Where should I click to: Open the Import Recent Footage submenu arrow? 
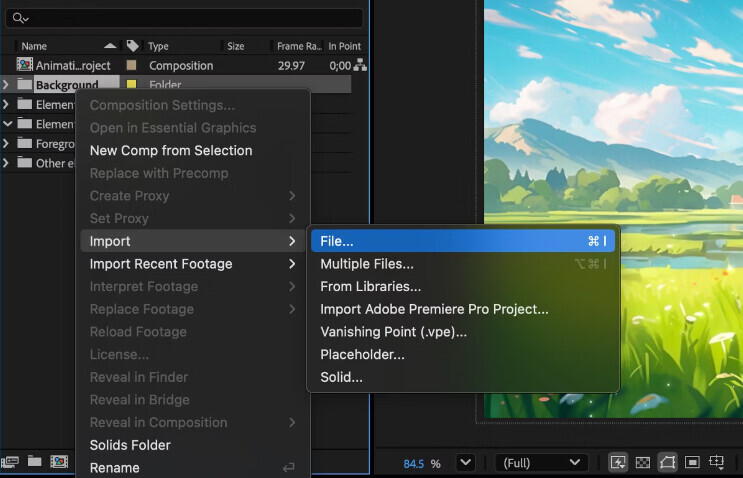coord(292,264)
